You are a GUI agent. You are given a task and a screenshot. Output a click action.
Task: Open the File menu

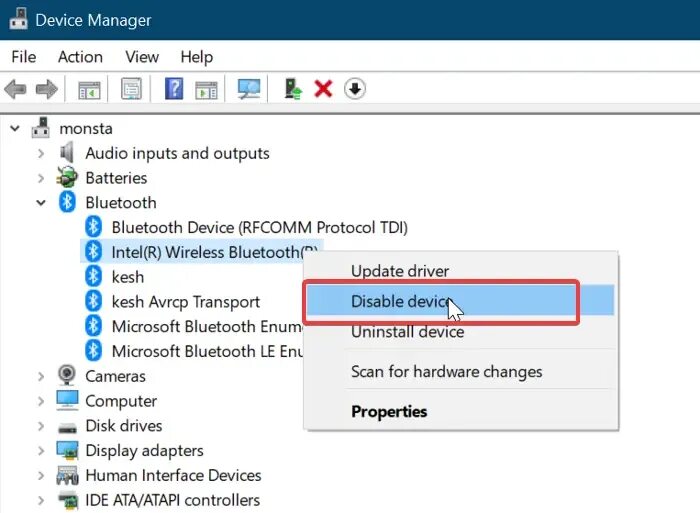coord(24,57)
